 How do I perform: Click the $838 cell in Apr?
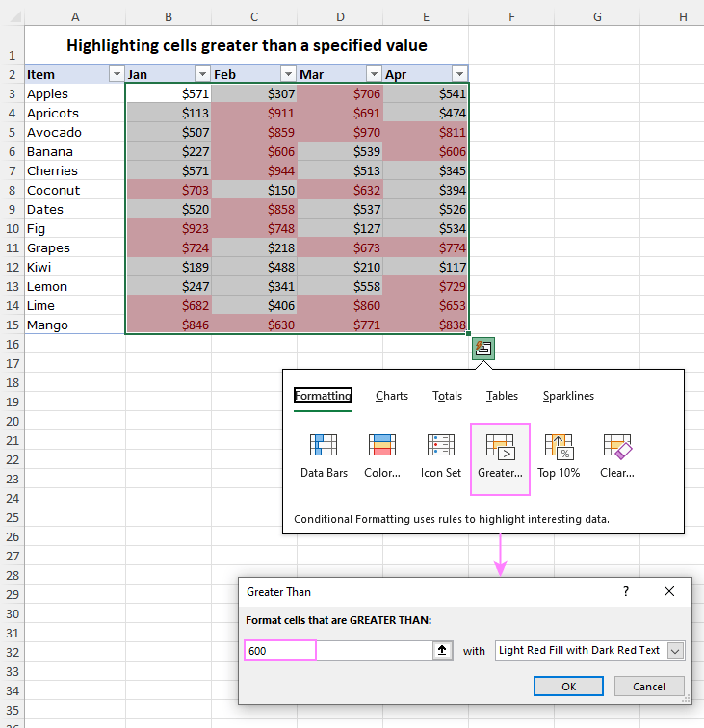pyautogui.click(x=426, y=325)
